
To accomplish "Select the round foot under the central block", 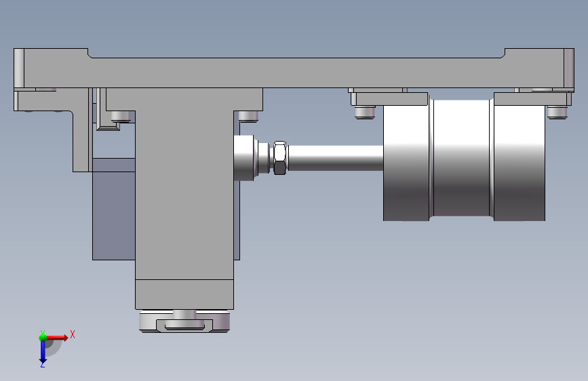I will pyautogui.click(x=184, y=321).
